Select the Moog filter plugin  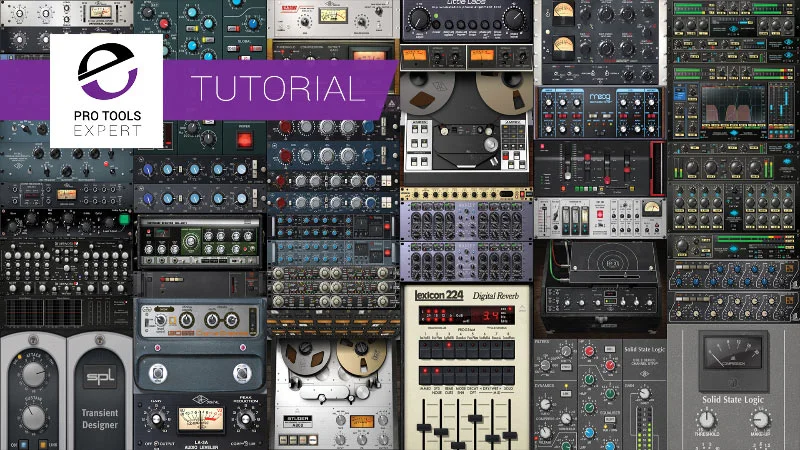600,113
